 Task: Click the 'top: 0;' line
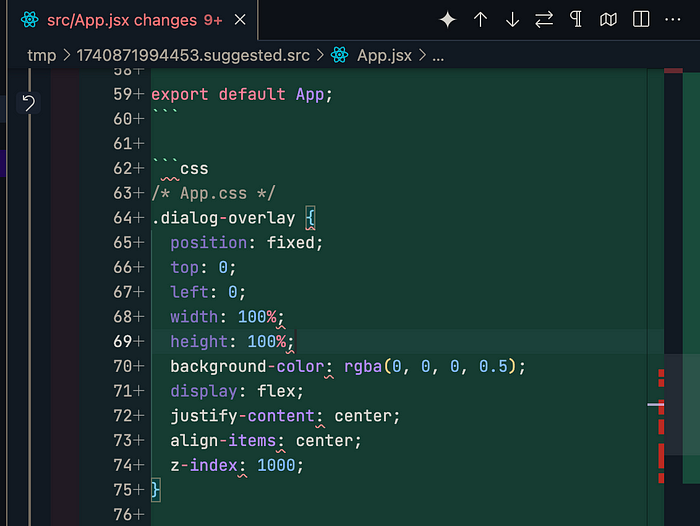[x=203, y=267]
